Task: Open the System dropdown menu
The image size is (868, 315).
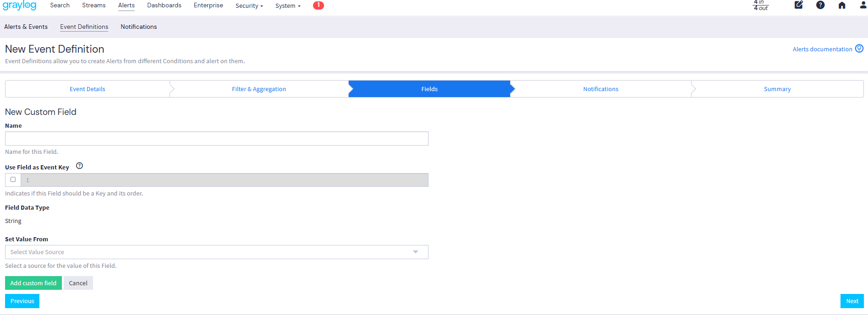Action: [x=288, y=6]
